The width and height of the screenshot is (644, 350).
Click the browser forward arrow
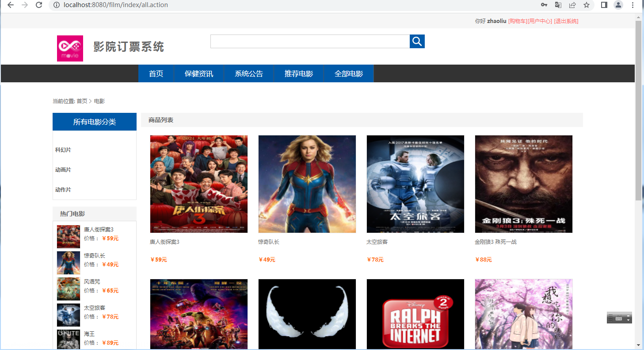[x=25, y=5]
